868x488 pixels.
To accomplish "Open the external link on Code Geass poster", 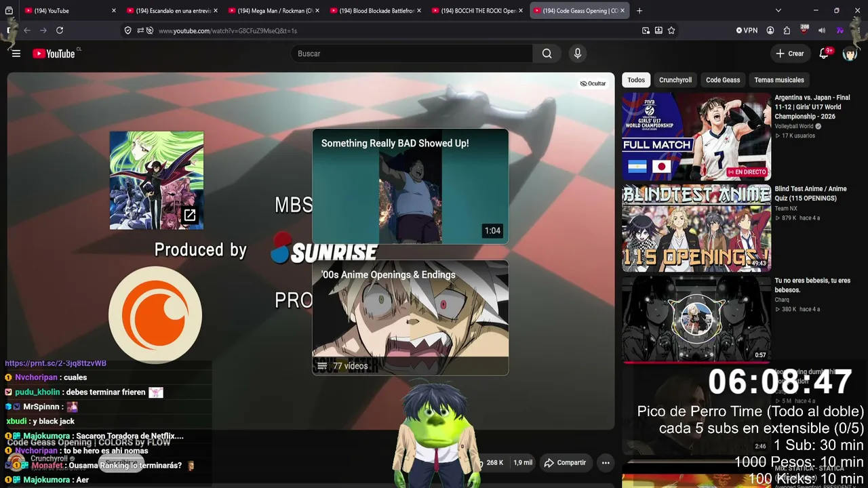I will pos(190,216).
